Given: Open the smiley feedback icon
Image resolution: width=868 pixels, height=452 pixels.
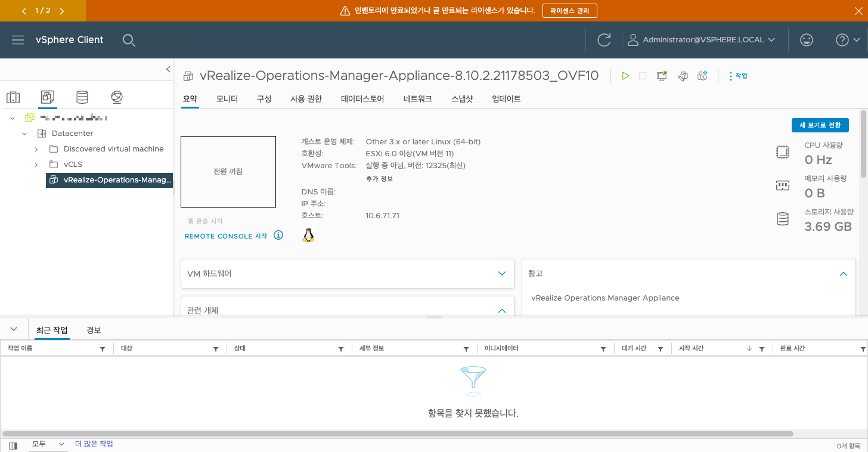Looking at the screenshot, I should [806, 40].
